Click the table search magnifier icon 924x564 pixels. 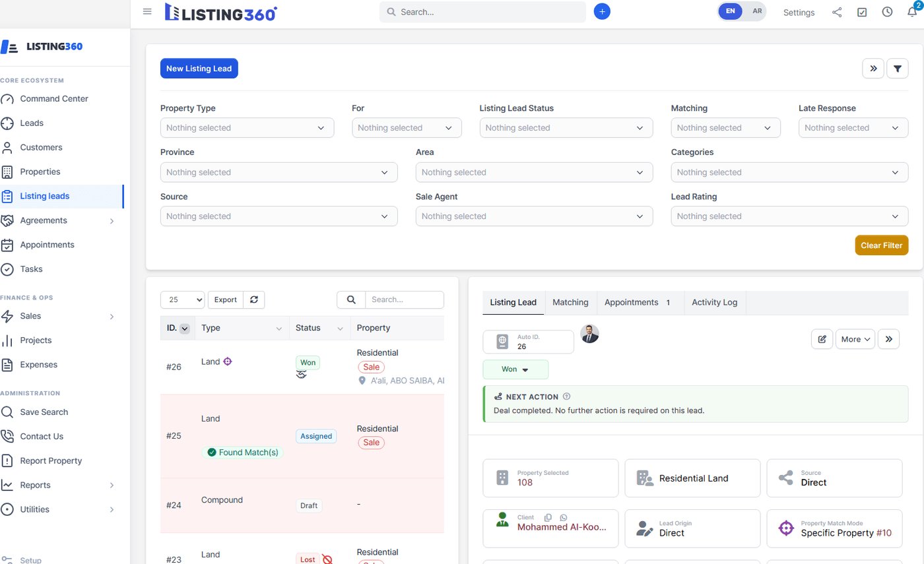click(x=351, y=299)
